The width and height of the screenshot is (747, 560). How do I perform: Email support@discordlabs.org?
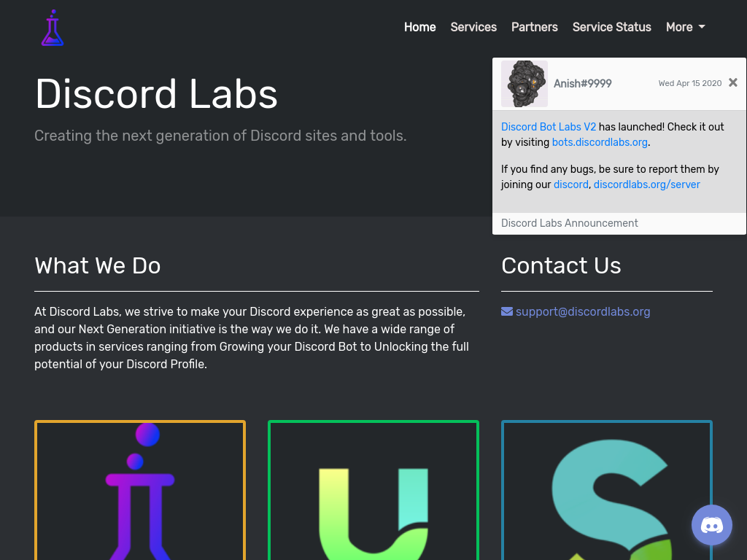[x=583, y=311]
